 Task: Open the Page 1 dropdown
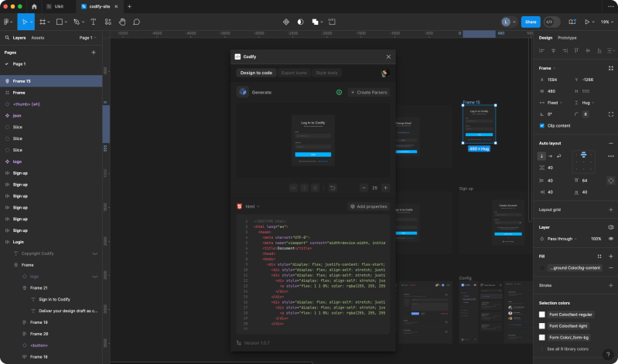(88, 38)
